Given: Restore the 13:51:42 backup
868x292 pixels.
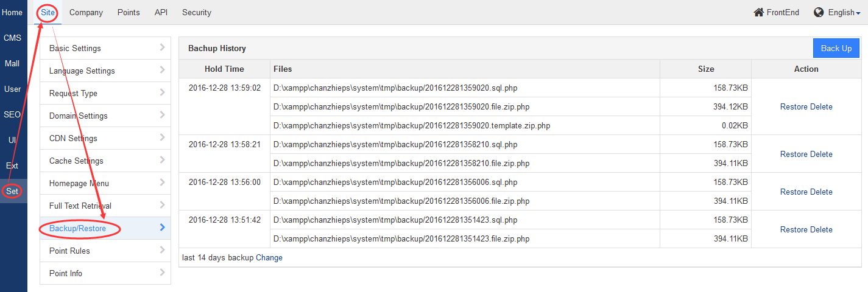Looking at the screenshot, I should 794,229.
